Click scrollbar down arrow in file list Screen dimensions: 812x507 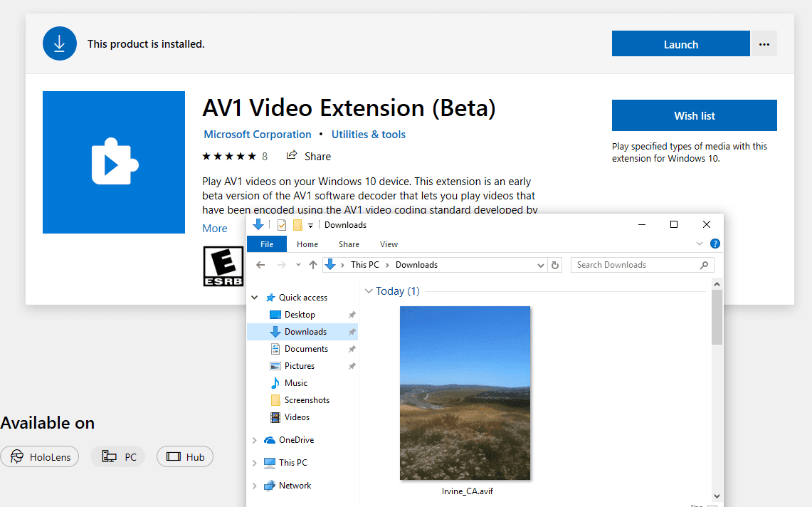pos(717,496)
